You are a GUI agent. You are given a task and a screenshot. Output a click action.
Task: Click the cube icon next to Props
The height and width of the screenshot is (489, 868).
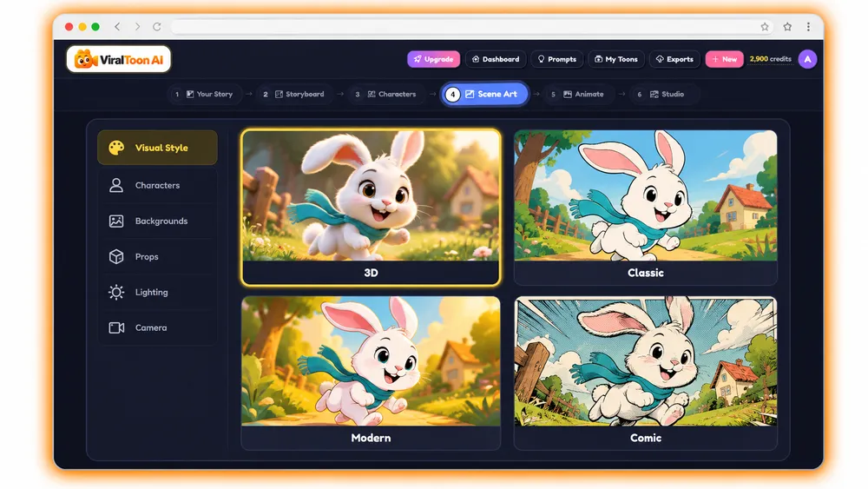[x=116, y=256]
